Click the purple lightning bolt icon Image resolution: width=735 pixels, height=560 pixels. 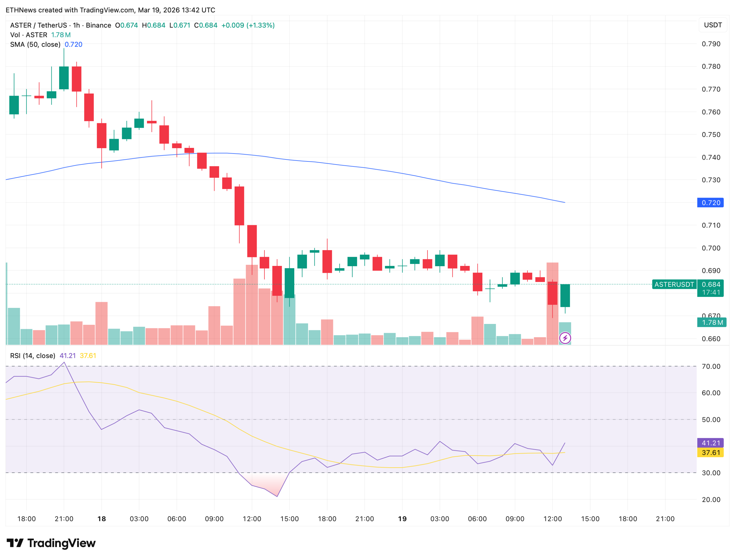[565, 338]
